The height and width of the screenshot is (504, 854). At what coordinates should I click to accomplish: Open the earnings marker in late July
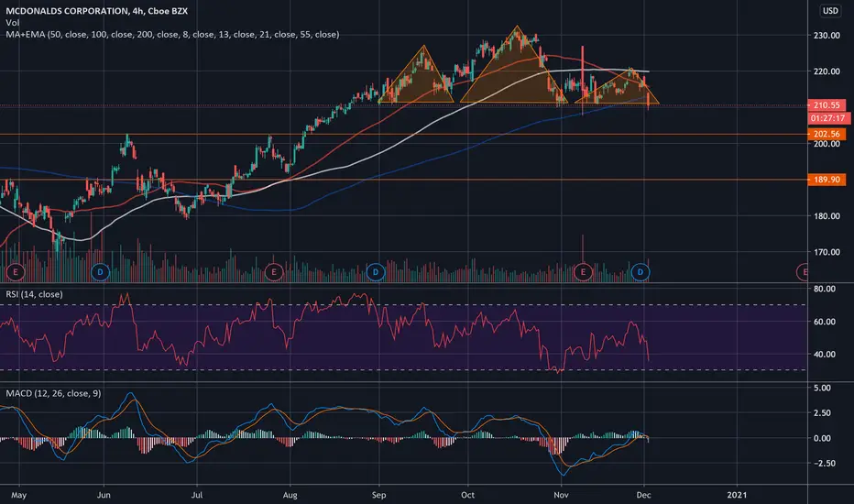click(x=274, y=271)
